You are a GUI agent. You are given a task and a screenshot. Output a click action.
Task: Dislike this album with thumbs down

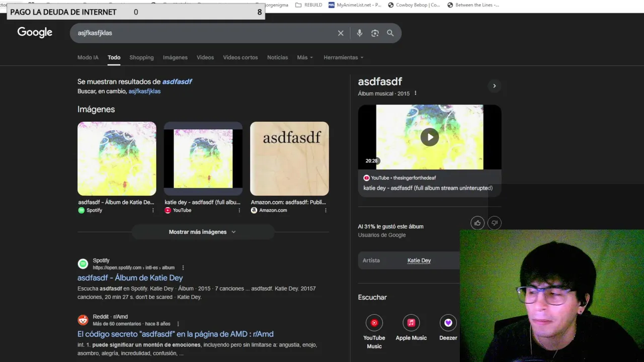(x=495, y=223)
